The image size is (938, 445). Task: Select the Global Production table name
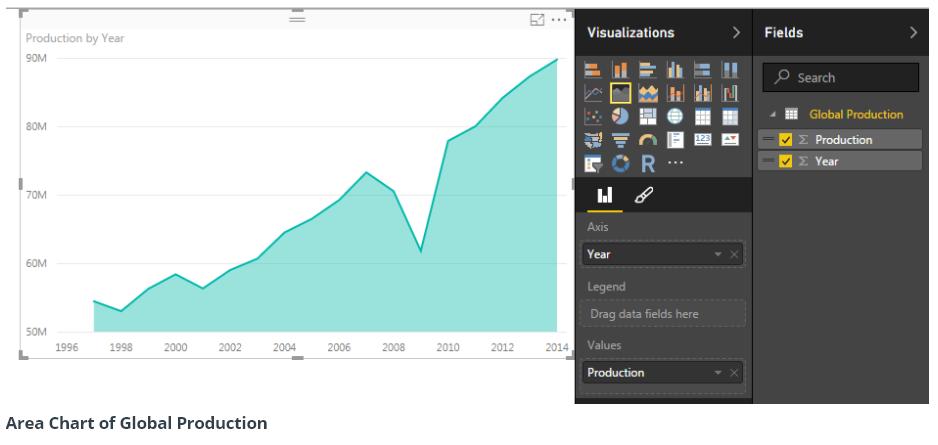(x=856, y=114)
